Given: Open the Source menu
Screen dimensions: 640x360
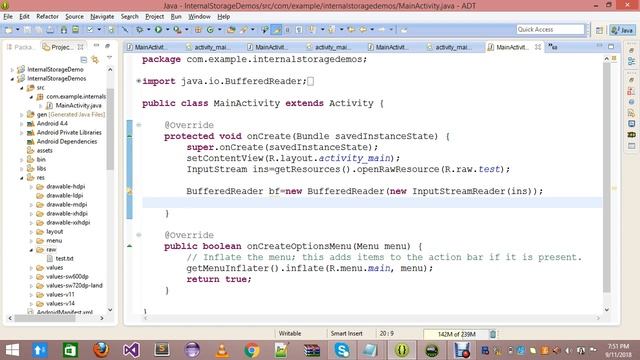Looking at the screenshot, I should pos(74,16).
